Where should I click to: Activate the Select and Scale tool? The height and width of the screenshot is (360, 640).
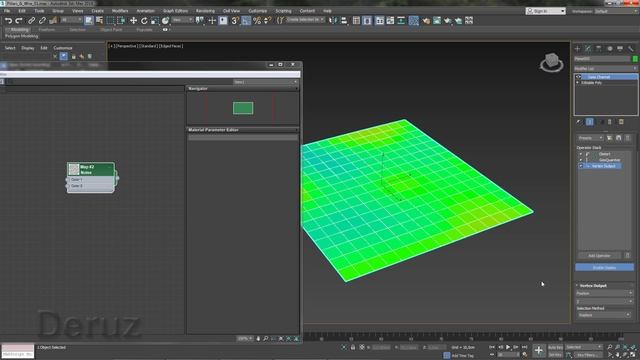coord(155,20)
